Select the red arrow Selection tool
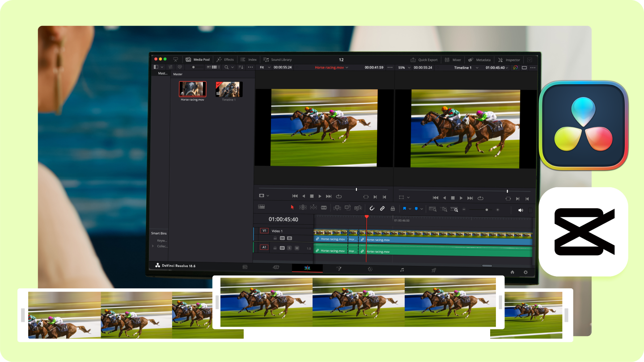Viewport: 644px width, 362px height. [292, 207]
